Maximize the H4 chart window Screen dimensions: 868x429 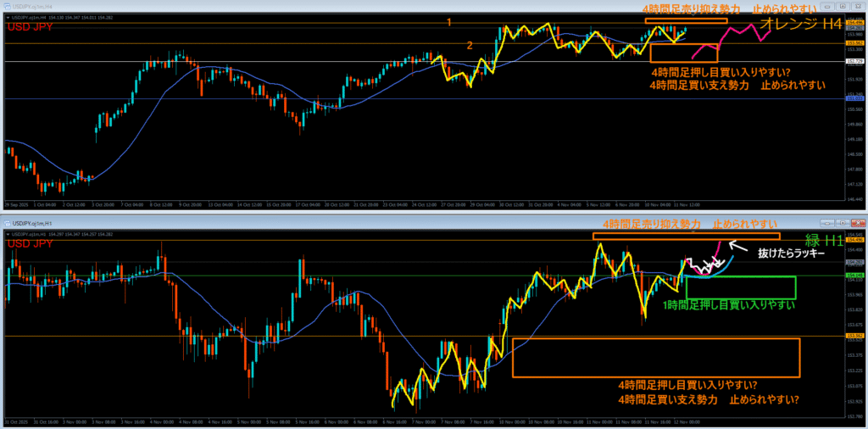pos(843,6)
